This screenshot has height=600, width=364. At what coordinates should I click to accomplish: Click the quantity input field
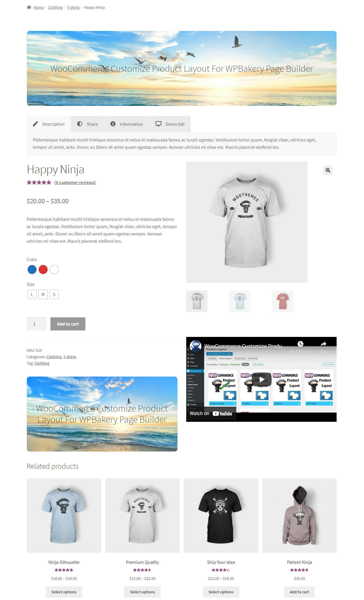click(36, 324)
